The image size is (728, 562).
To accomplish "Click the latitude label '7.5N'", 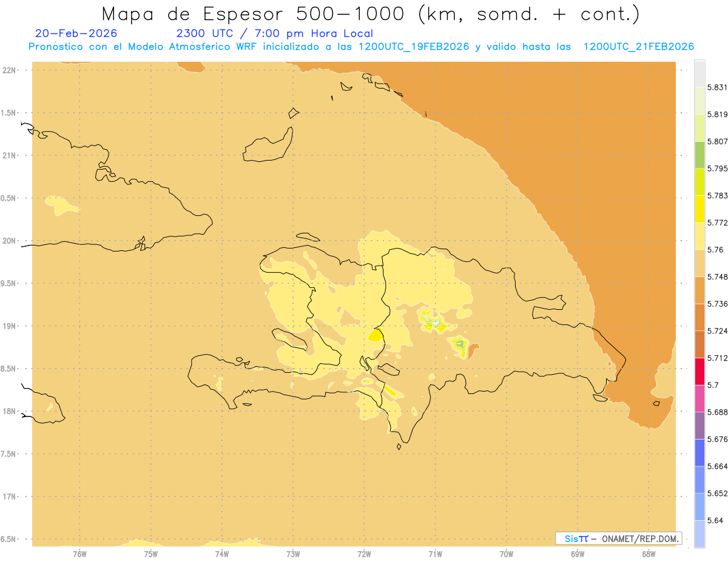I will (9, 453).
